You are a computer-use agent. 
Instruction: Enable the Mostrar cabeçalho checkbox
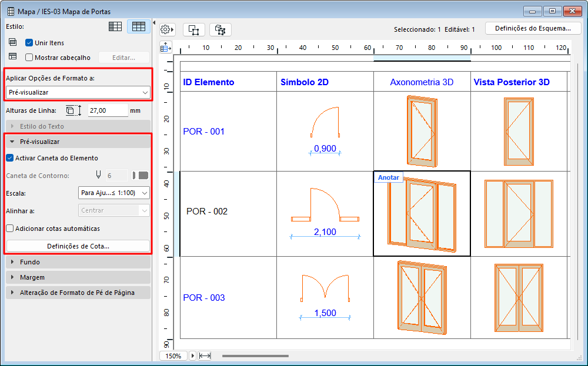click(x=29, y=58)
